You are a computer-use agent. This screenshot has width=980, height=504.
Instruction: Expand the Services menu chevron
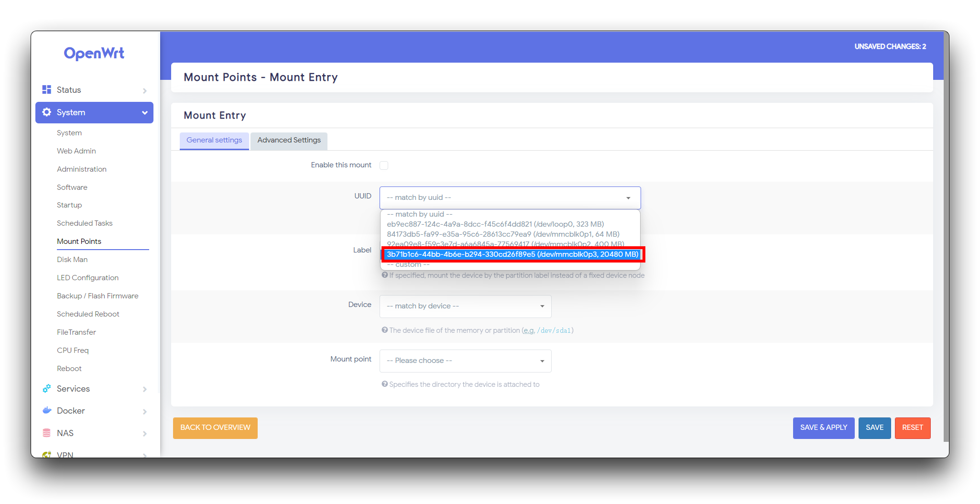tap(144, 389)
